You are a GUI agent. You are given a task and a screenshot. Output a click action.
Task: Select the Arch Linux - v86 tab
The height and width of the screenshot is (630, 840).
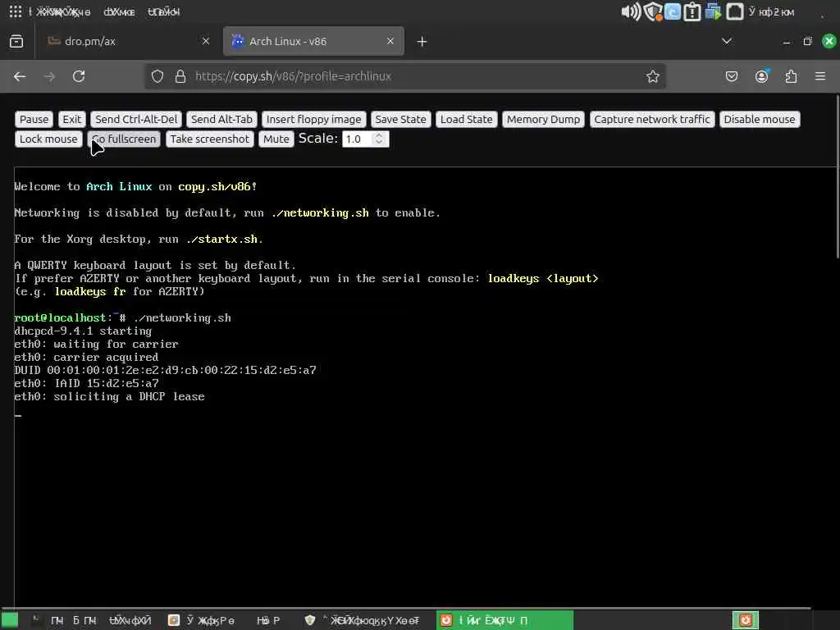coord(313,41)
